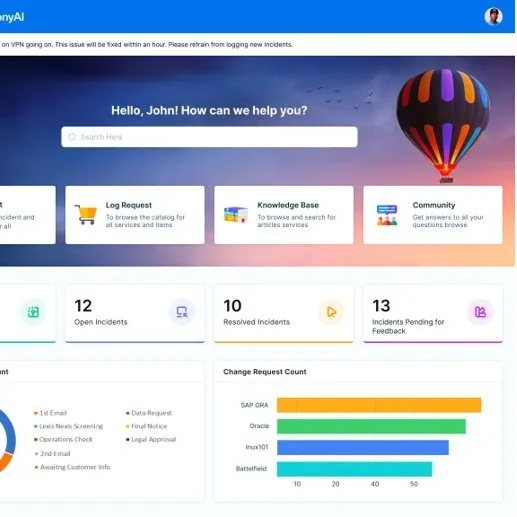Click the Battelfield axis label
This screenshot has height=517, width=517.
tap(251, 469)
